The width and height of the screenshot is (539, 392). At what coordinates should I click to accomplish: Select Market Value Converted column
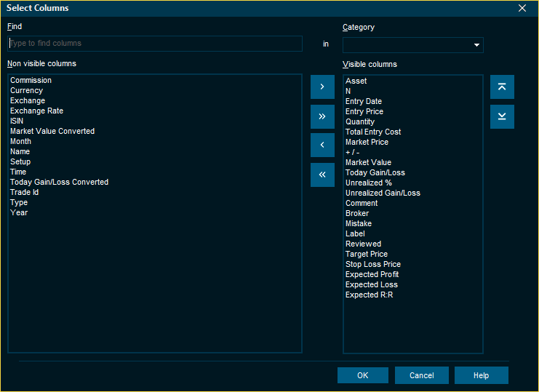coord(52,132)
